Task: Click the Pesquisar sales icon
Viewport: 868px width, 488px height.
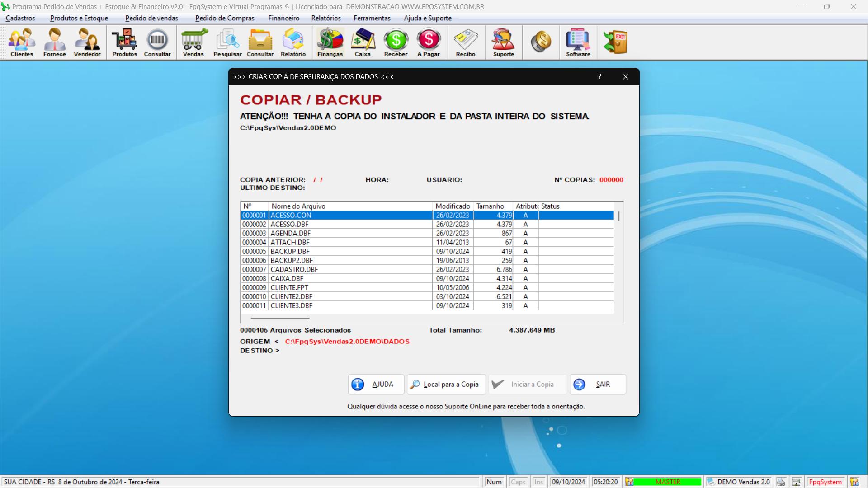Action: click(227, 42)
